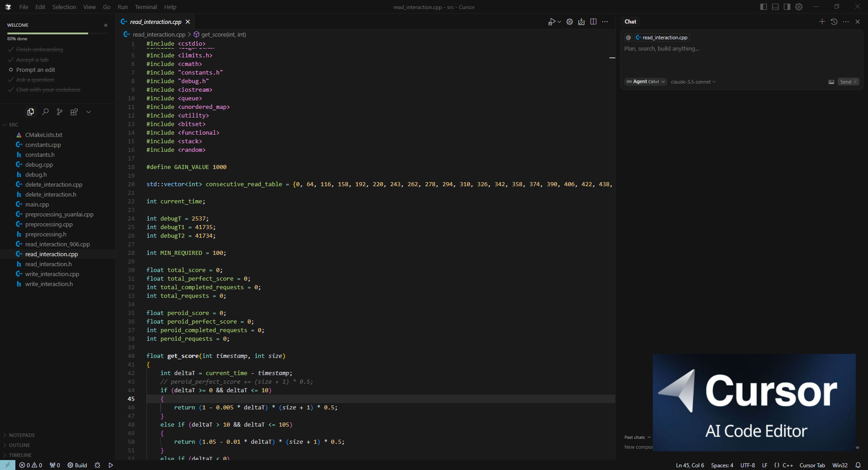Screen dimensions: 868x470
Task: Click Chat with your codebase completed step
Action: pyautogui.click(x=44, y=90)
